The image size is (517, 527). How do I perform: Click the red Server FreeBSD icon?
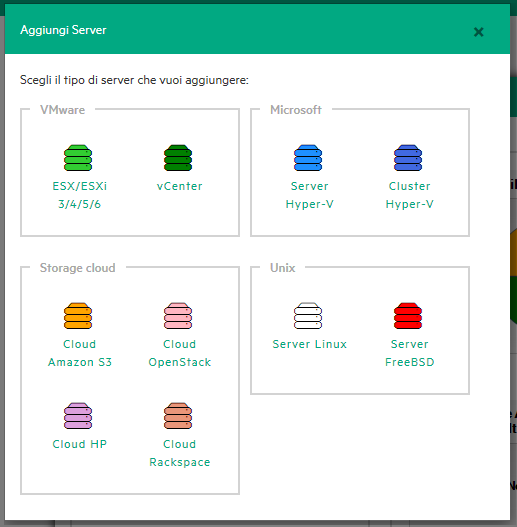tap(408, 316)
